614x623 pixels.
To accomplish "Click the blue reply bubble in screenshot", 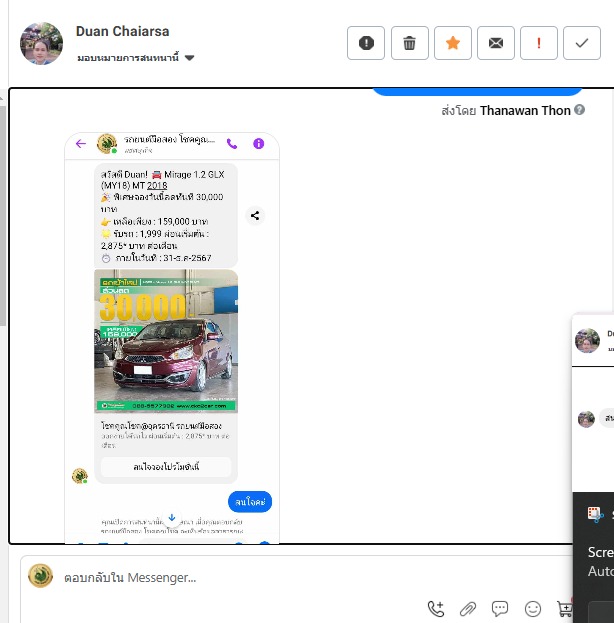I will [250, 502].
